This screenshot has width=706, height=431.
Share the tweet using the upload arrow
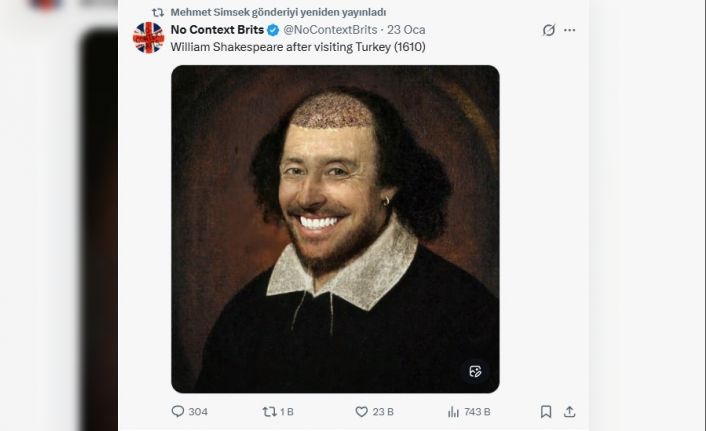pyautogui.click(x=569, y=411)
